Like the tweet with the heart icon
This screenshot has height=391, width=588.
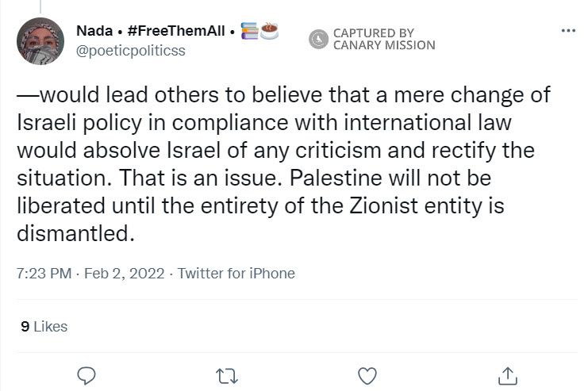click(367, 374)
